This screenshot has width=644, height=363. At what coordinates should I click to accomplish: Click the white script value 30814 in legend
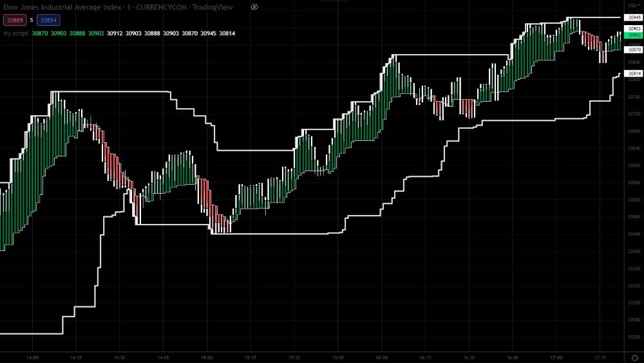tap(227, 33)
